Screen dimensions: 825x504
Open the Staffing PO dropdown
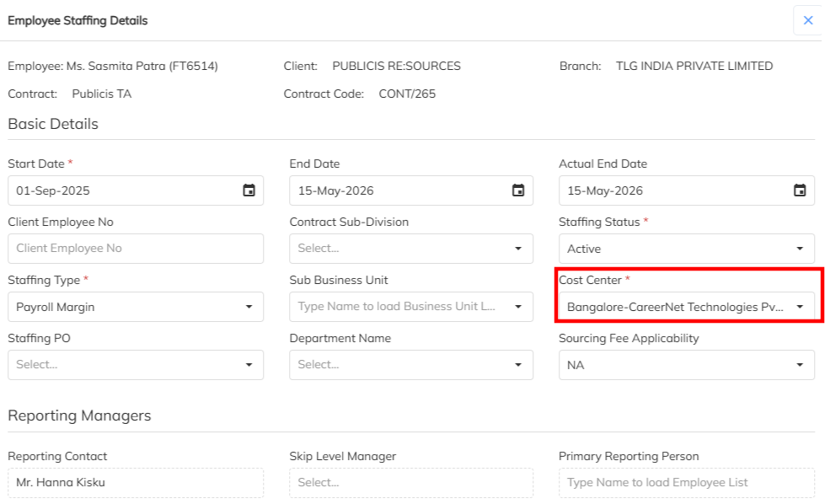[x=249, y=365]
